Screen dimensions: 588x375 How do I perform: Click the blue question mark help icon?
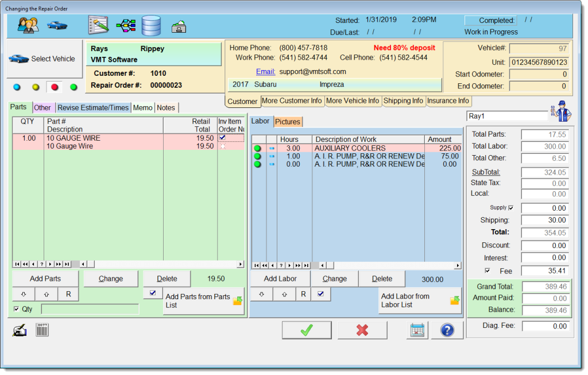[447, 330]
